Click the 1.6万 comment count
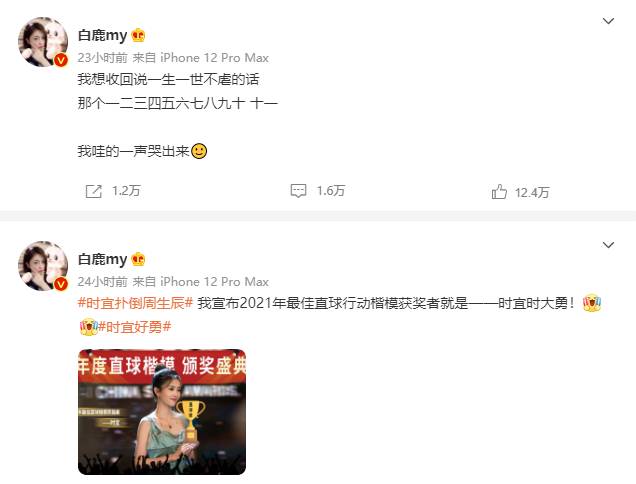636x484 pixels. click(331, 191)
